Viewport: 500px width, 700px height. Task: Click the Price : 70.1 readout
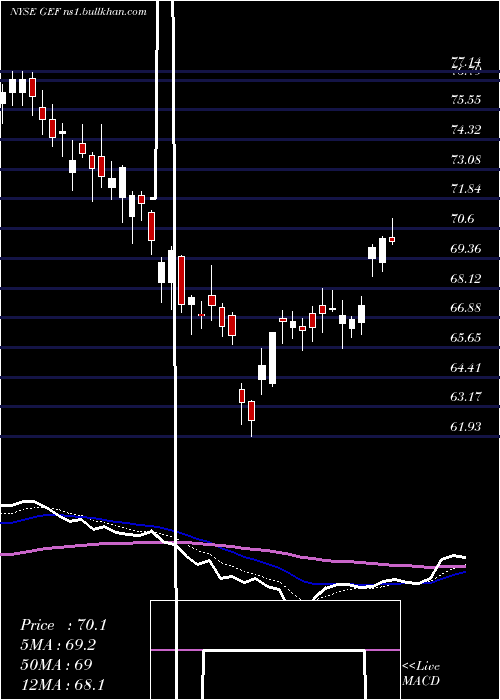[x=63, y=625]
